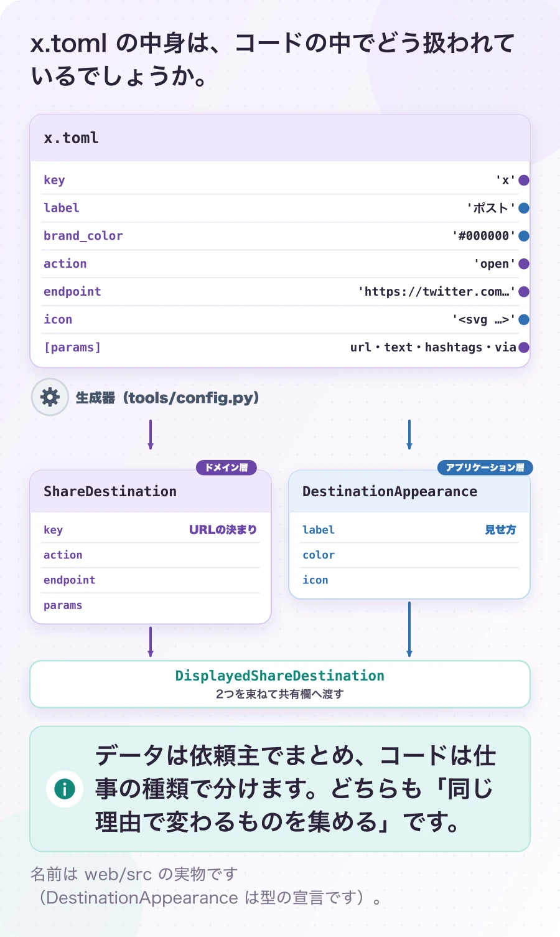
Task: Click the 'https://twitter.com…' endpoint value
Action: click(437, 291)
